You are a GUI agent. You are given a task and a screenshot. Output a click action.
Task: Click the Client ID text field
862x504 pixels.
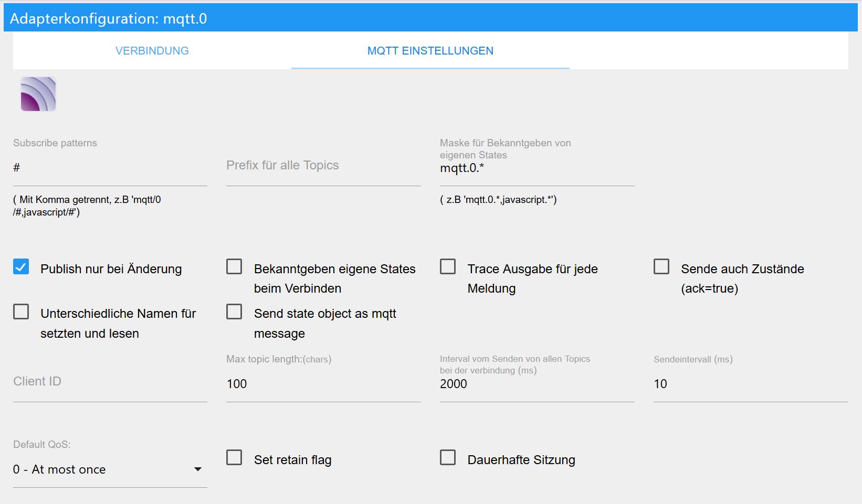point(110,382)
